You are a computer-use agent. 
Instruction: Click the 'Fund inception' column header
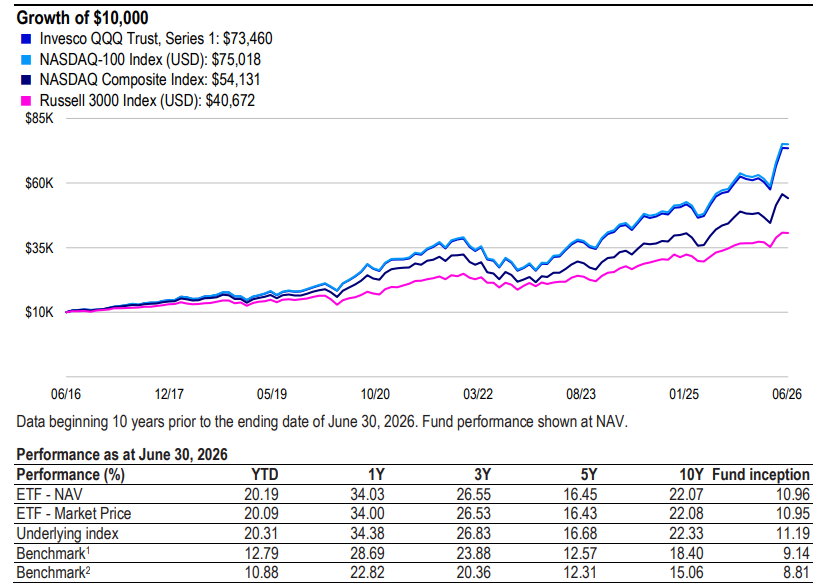tap(761, 475)
